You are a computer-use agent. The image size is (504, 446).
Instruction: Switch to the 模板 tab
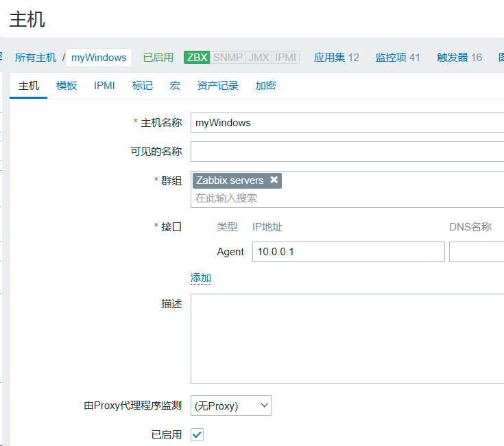pyautogui.click(x=67, y=86)
